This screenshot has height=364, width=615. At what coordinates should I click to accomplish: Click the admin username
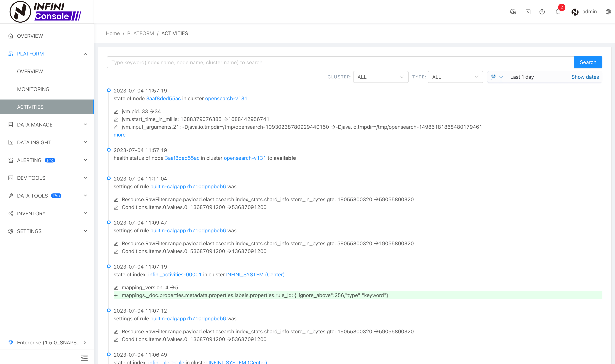[x=589, y=12]
